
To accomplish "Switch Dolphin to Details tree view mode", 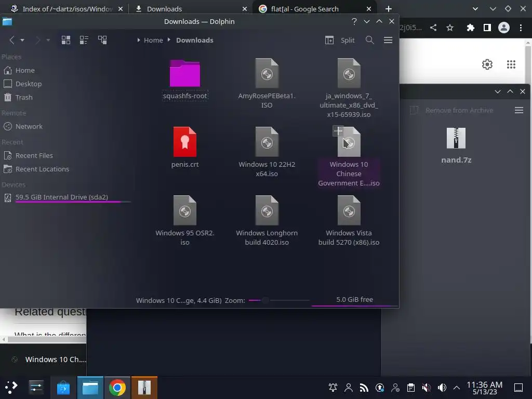I will (102, 40).
